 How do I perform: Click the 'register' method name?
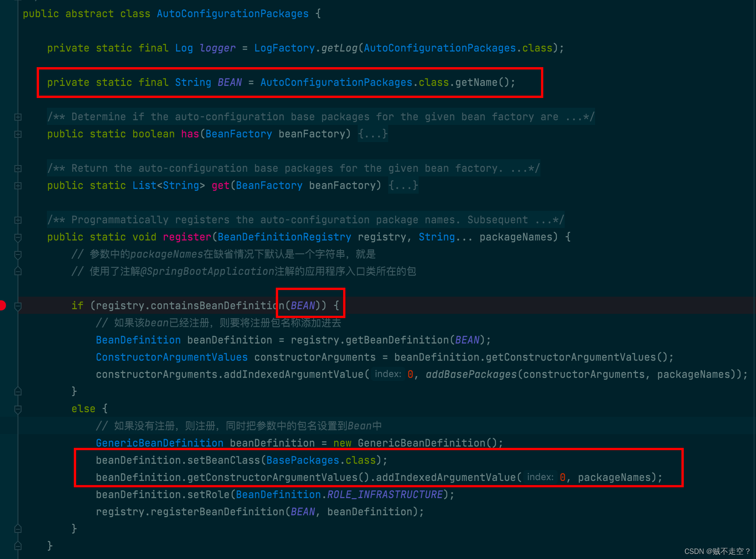pos(187,237)
